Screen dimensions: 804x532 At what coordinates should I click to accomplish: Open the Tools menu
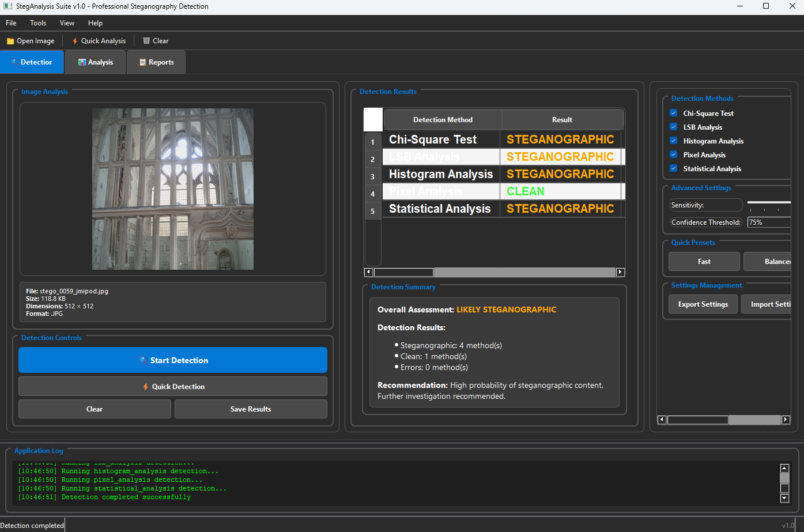[38, 23]
